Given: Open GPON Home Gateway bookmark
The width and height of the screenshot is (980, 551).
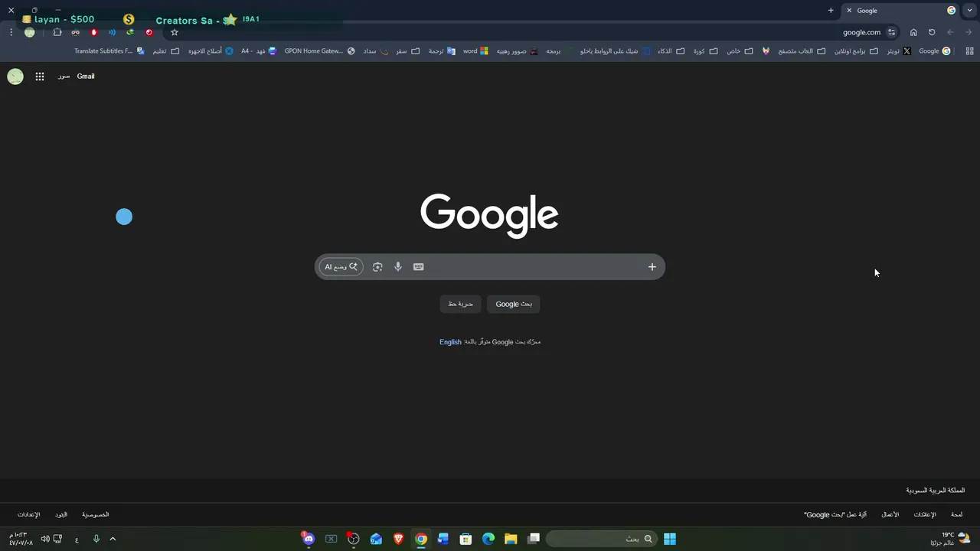Looking at the screenshot, I should click(x=319, y=51).
